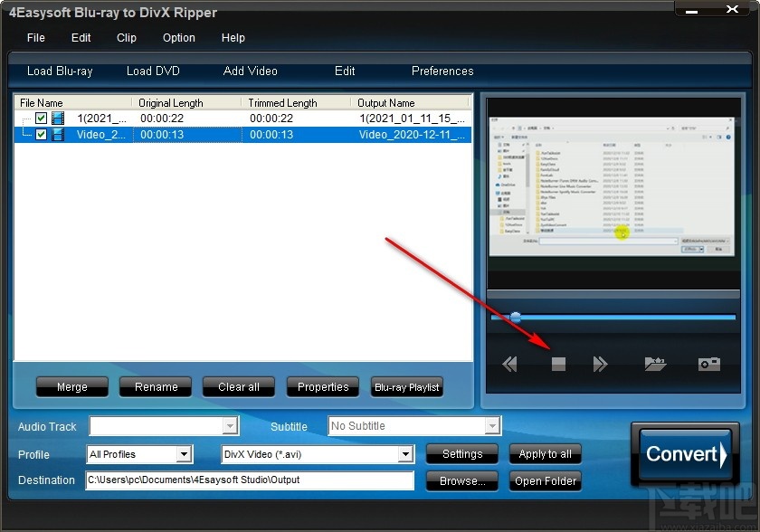This screenshot has width=760, height=532.
Task: Click the Blu-ray Playlist button
Action: coord(406,386)
